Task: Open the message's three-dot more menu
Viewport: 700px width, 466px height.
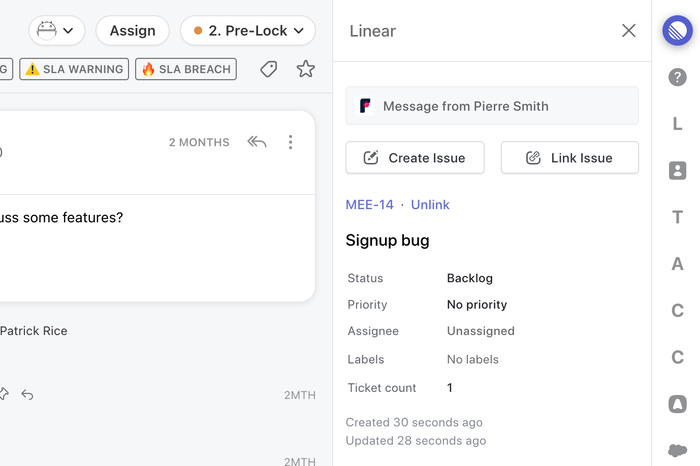Action: coord(290,142)
